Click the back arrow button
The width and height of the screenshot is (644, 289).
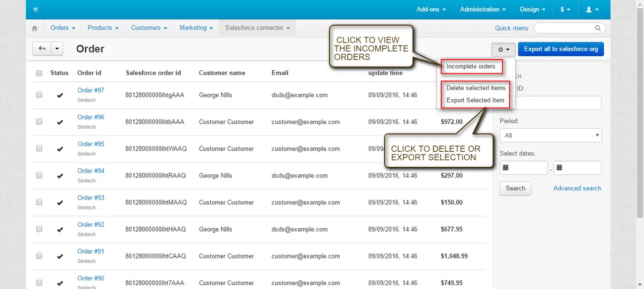tap(42, 49)
